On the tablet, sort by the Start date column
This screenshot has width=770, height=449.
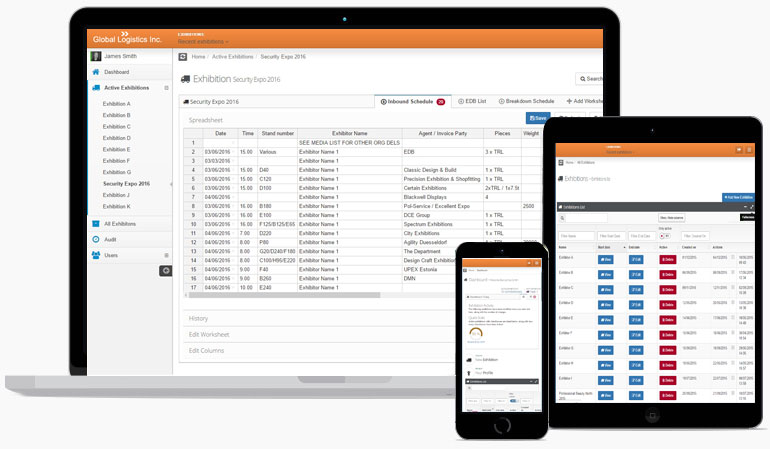(x=611, y=247)
